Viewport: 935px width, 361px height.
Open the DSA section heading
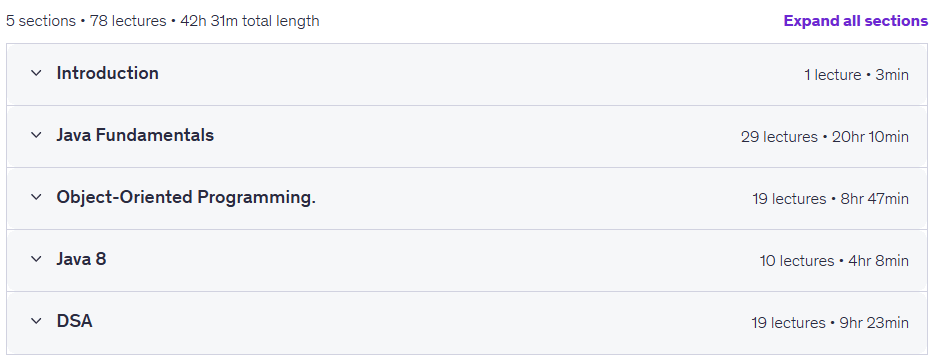coord(75,321)
